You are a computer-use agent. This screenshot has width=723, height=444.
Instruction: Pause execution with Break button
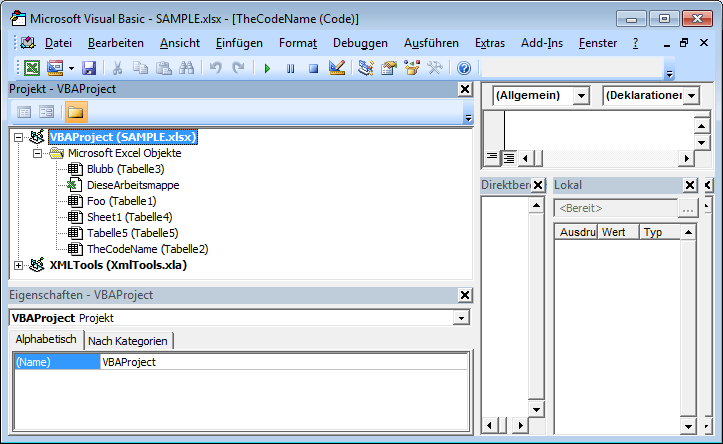(290, 69)
